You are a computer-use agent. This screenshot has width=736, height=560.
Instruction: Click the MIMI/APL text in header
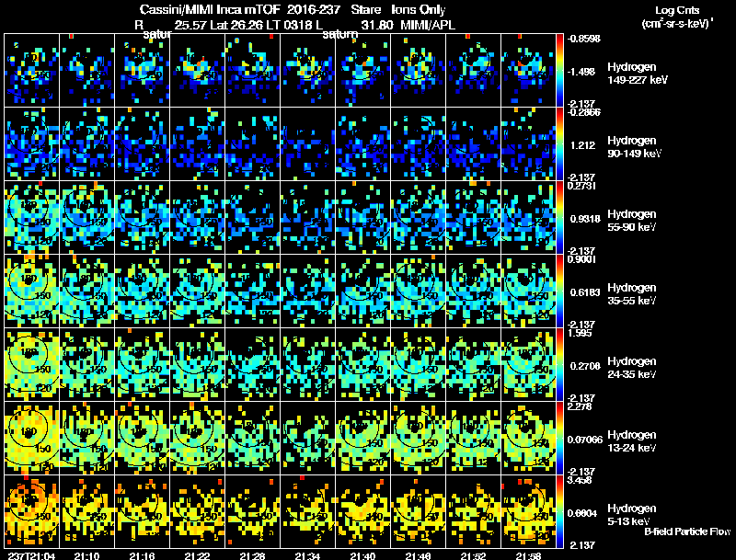(427, 26)
